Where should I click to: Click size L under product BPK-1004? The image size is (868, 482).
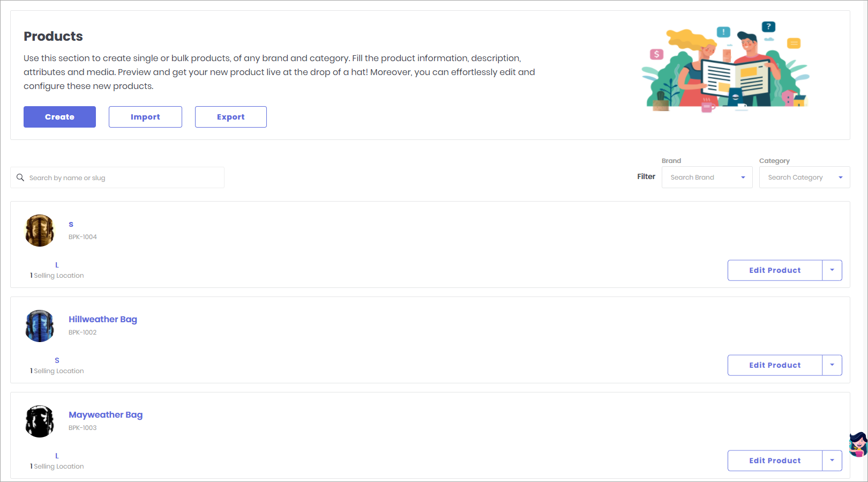click(57, 265)
